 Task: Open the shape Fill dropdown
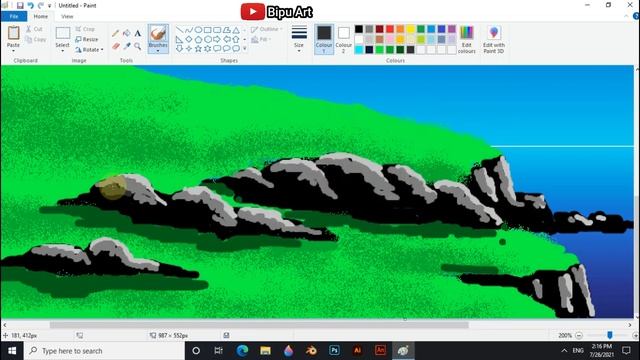pyautogui.click(x=261, y=40)
